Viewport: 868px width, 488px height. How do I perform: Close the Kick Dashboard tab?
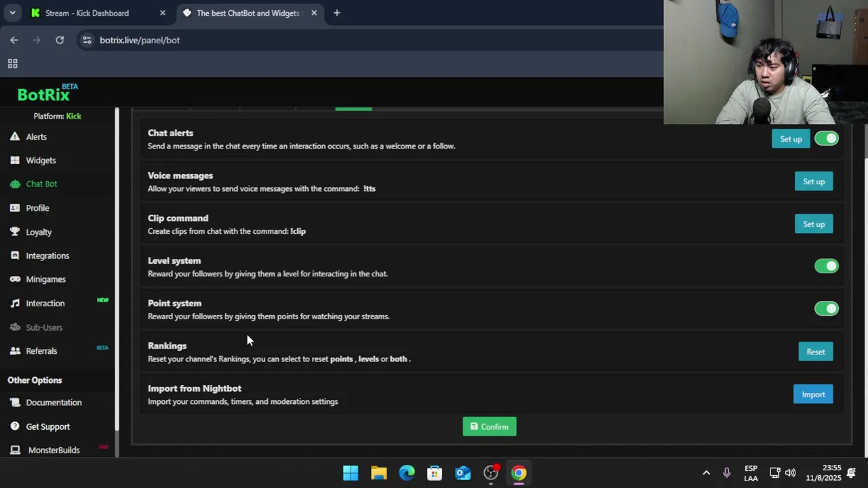click(x=163, y=13)
